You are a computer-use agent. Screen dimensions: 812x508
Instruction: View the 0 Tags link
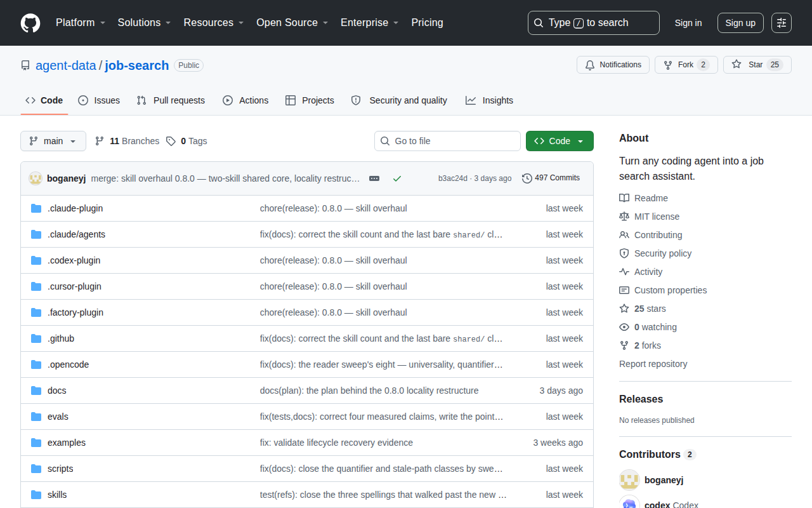click(187, 141)
